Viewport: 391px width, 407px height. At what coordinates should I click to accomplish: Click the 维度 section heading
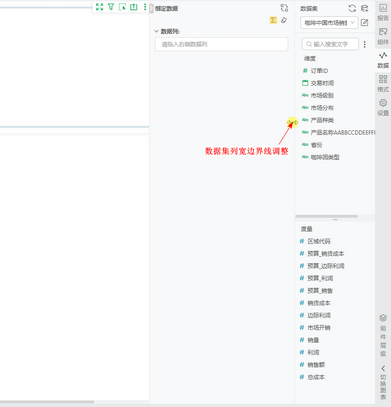click(x=310, y=58)
